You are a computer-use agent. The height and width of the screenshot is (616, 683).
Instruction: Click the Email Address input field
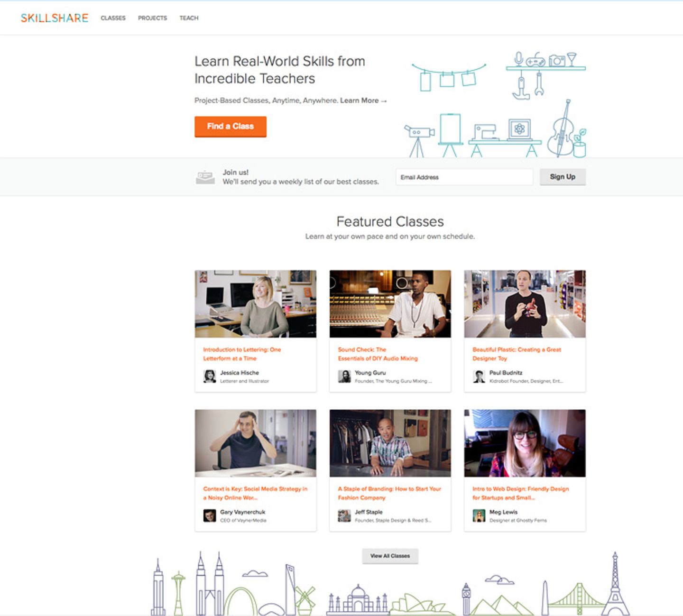464,176
